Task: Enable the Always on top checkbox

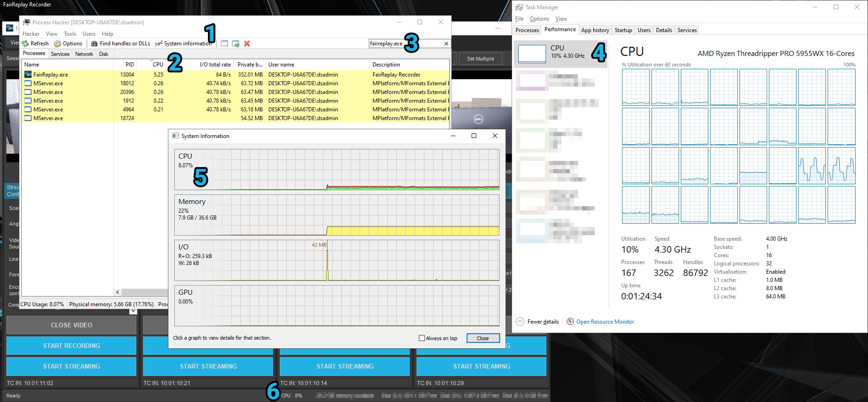Action: (x=422, y=338)
